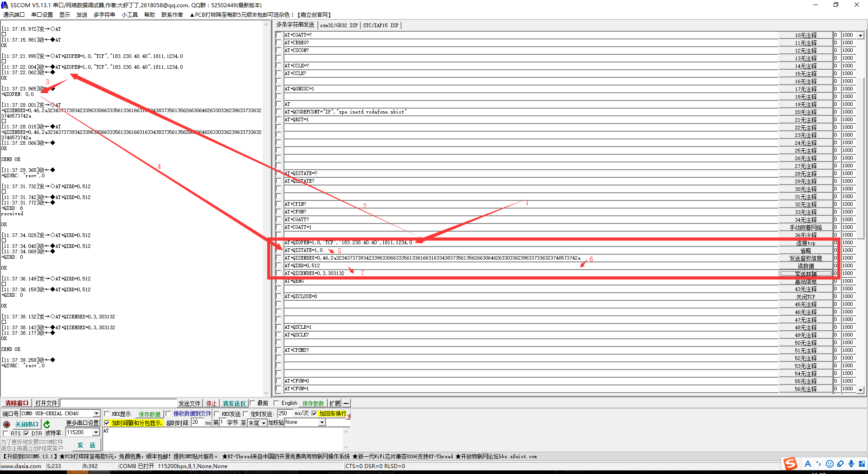Open 多字符串 menu

[x=104, y=14]
